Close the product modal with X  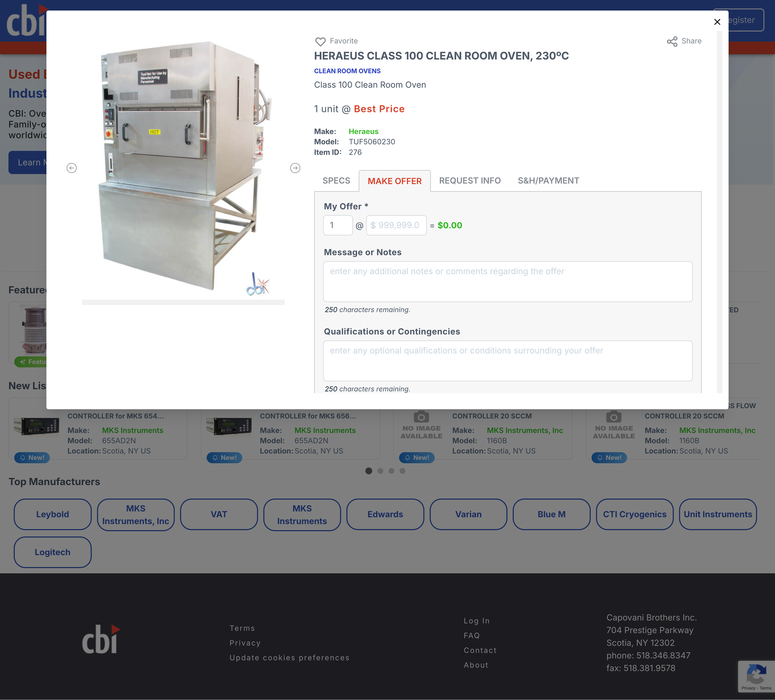click(717, 22)
